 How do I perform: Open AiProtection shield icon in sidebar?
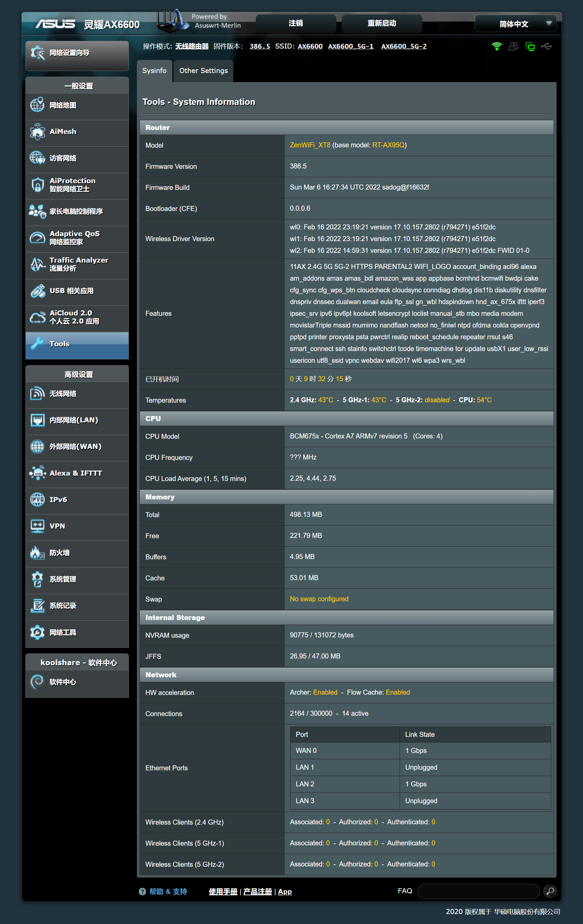click(37, 185)
